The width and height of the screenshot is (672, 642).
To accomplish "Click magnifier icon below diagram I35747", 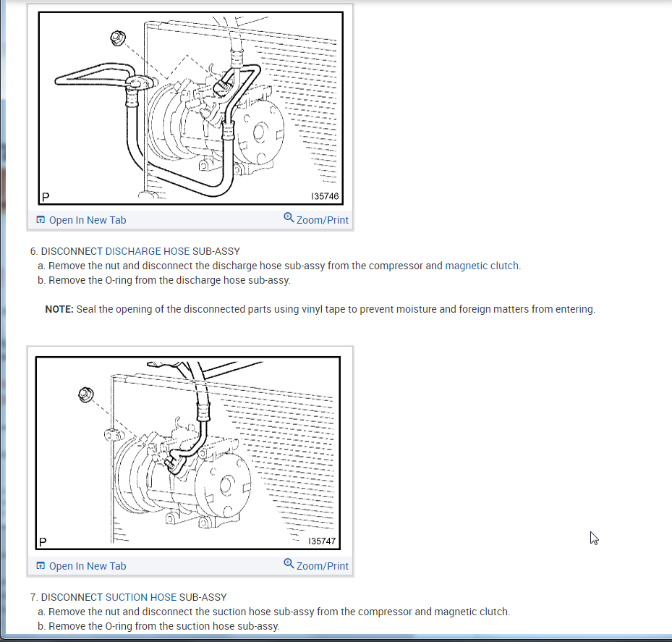I will click(289, 564).
